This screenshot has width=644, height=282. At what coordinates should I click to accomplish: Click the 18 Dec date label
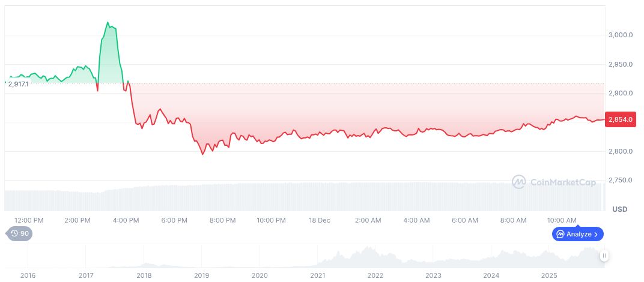coord(320,220)
